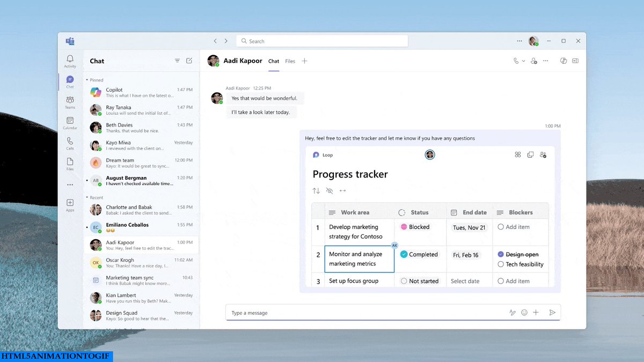The height and width of the screenshot is (362, 644).
Task: Switch to the Files tab
Action: tap(290, 61)
